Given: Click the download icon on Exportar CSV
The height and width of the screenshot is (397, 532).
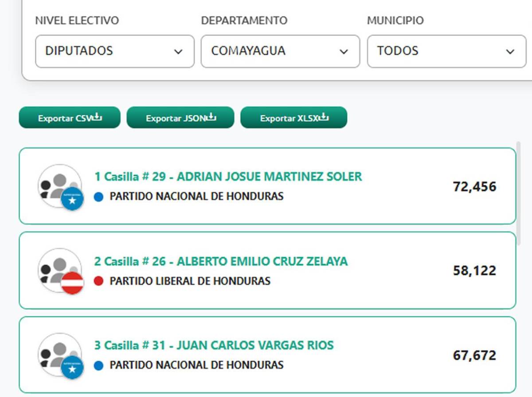Looking at the screenshot, I should tap(96, 117).
